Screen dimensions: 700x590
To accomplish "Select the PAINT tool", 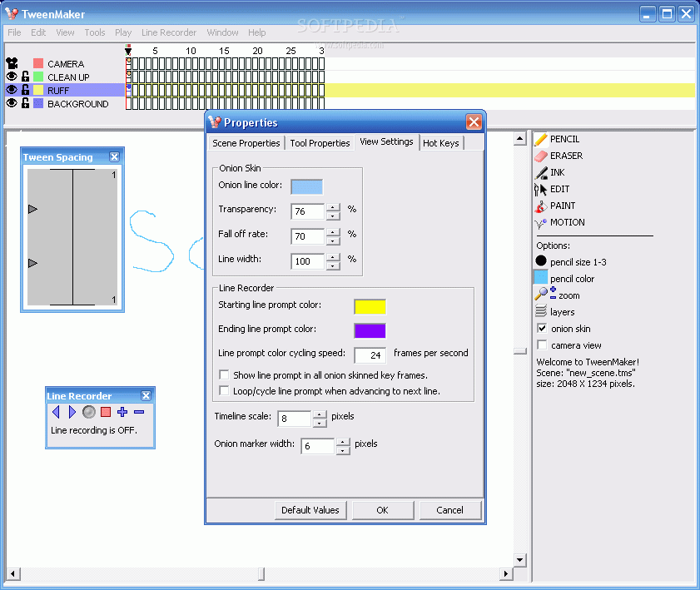I will 555,206.
